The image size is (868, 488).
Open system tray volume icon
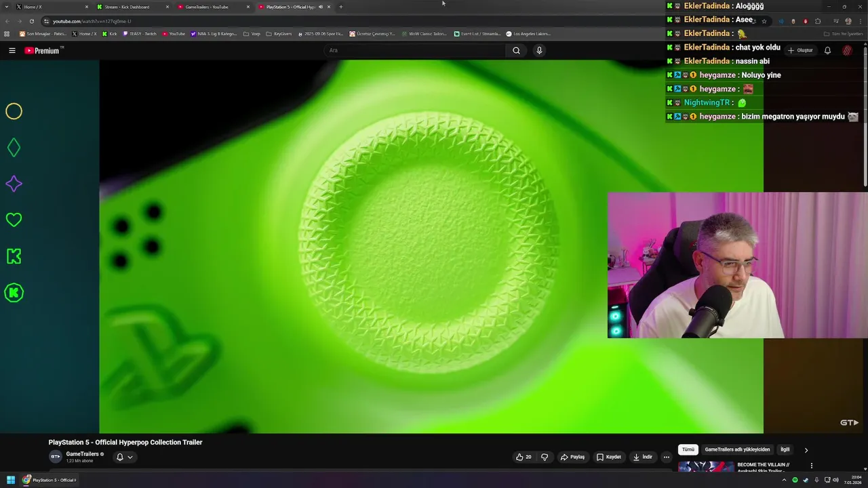[x=835, y=480]
